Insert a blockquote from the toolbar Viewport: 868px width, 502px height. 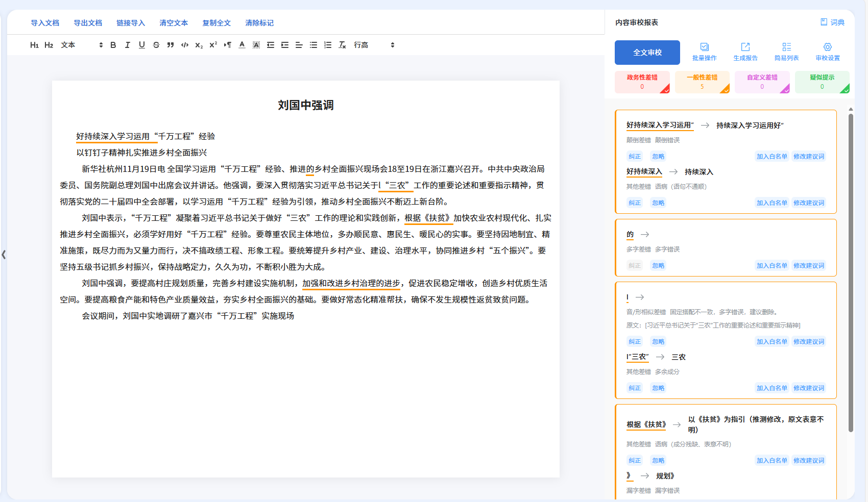[171, 45]
